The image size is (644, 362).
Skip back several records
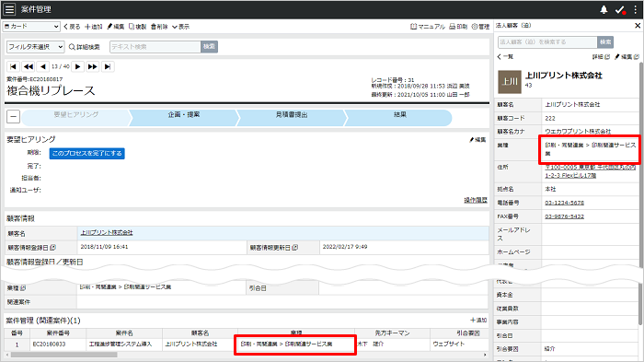click(28, 66)
